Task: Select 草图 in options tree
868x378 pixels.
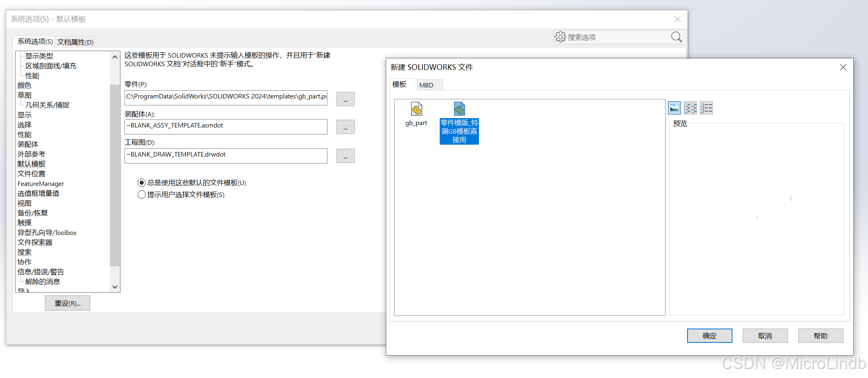Action: tap(24, 95)
